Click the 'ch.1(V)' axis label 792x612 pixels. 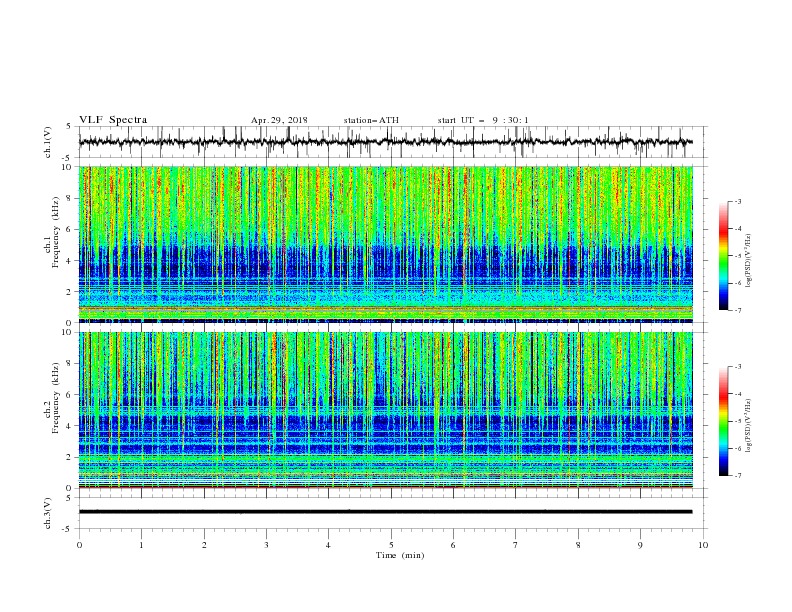pyautogui.click(x=48, y=142)
